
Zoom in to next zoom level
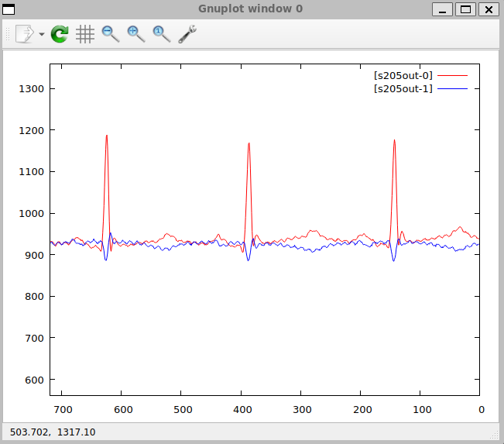click(x=136, y=34)
